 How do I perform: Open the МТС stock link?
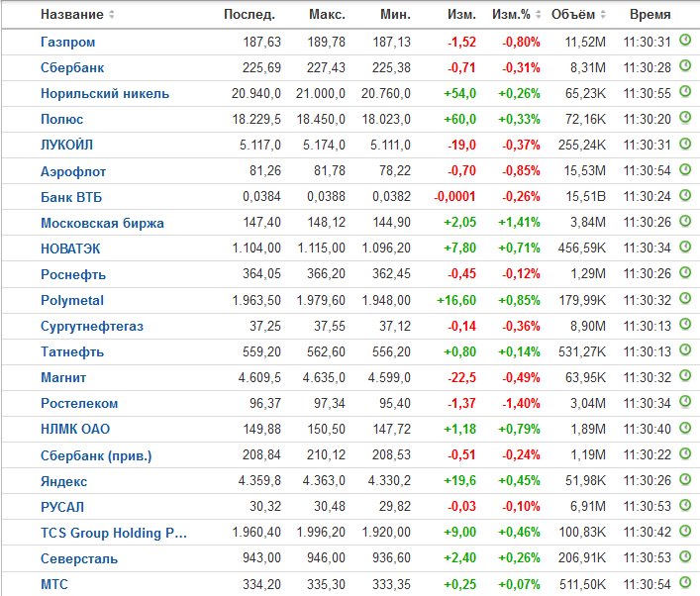[x=54, y=584]
